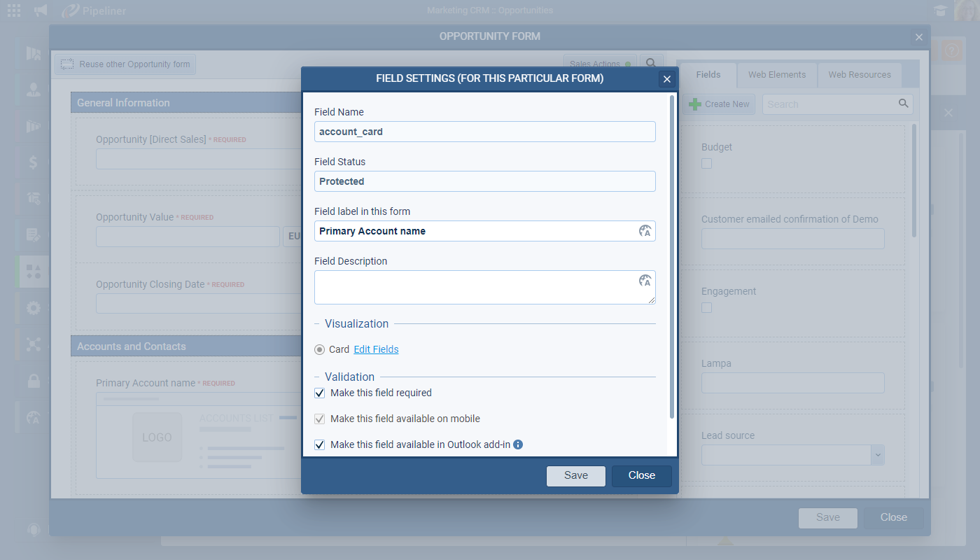Click translate icon in Field label input
Viewport: 980px width, 560px height.
coord(645,231)
